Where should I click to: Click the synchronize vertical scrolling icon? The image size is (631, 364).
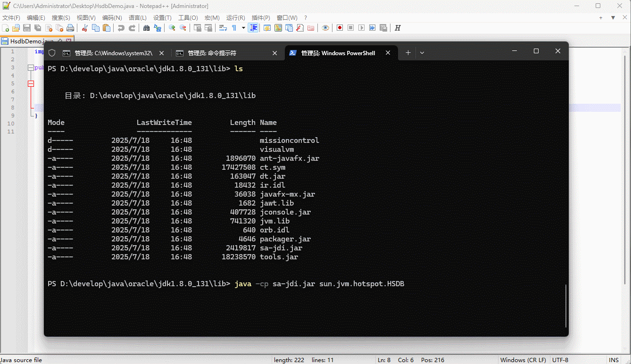click(x=198, y=28)
